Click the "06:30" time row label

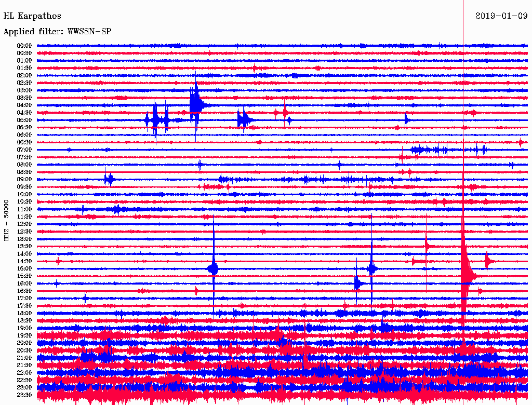24,142
